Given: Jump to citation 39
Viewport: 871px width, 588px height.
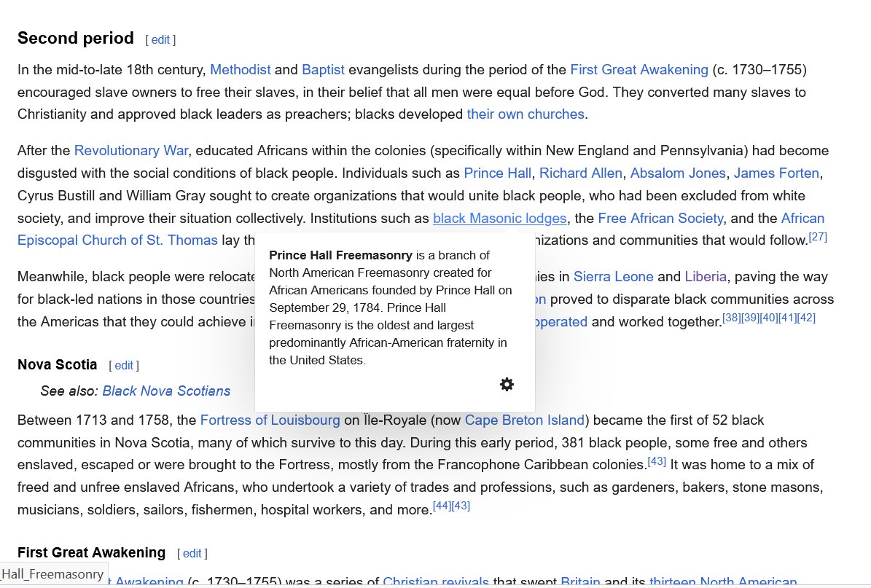Looking at the screenshot, I should click(750, 318).
